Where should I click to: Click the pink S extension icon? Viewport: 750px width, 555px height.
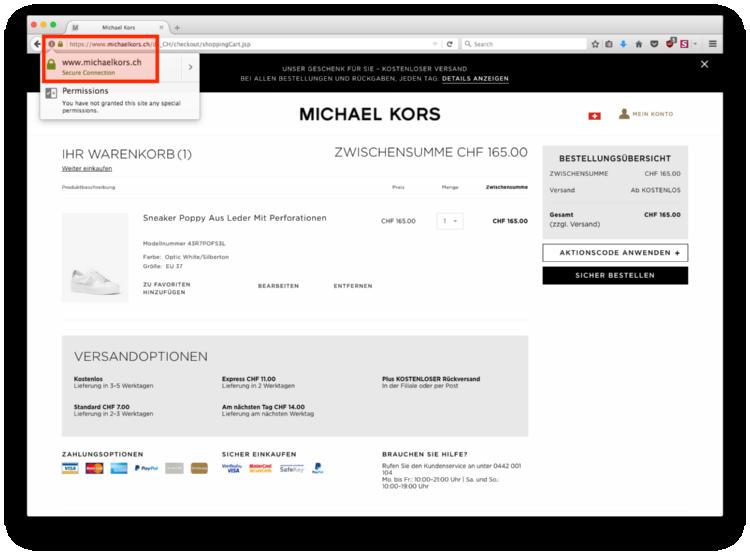pyautogui.click(x=684, y=44)
